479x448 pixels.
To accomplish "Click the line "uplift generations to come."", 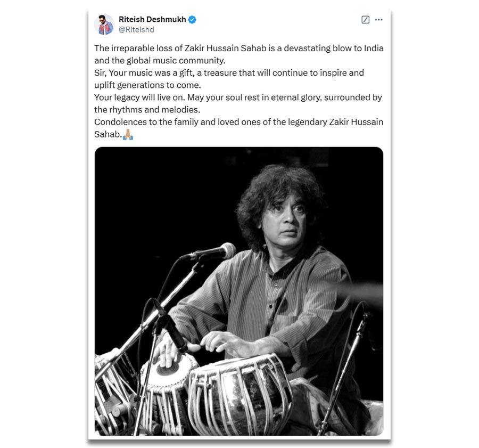I will pos(147,85).
